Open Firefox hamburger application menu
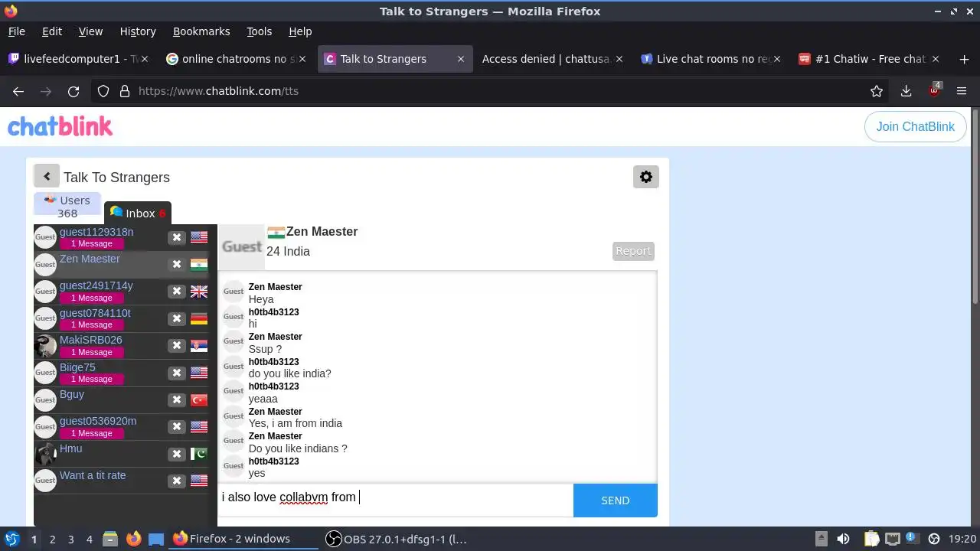The height and width of the screenshot is (551, 980). pos(962,91)
